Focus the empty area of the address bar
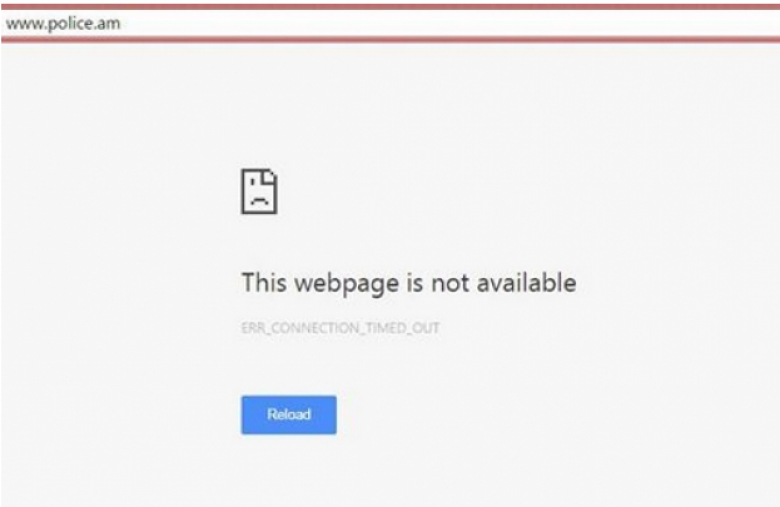 coord(448,23)
